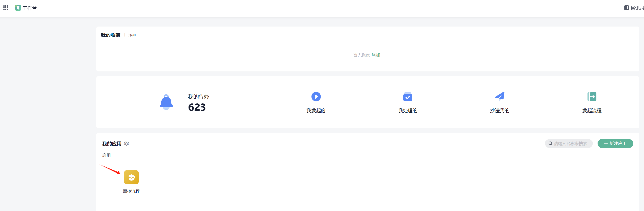This screenshot has height=211, width=644.
Task: Launch the yellow 离校流程 app icon
Action: coord(131,177)
